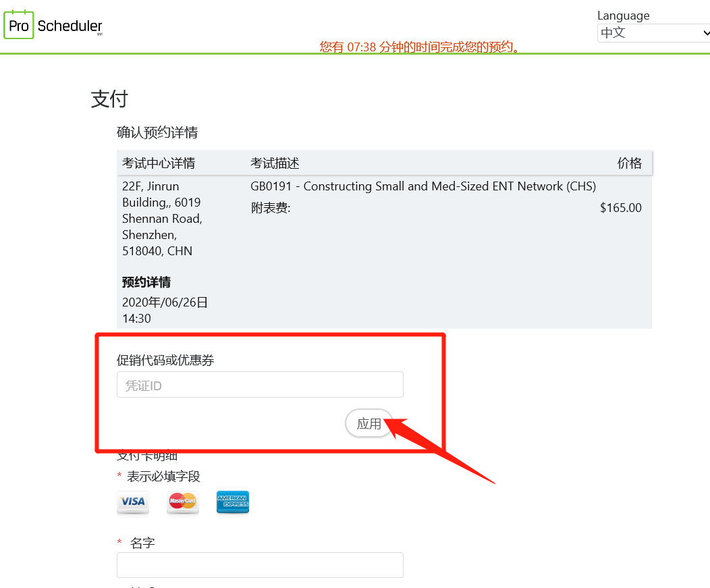Click the 促销代码或优惠券 section label
This screenshot has height=588, width=710.
tap(164, 360)
